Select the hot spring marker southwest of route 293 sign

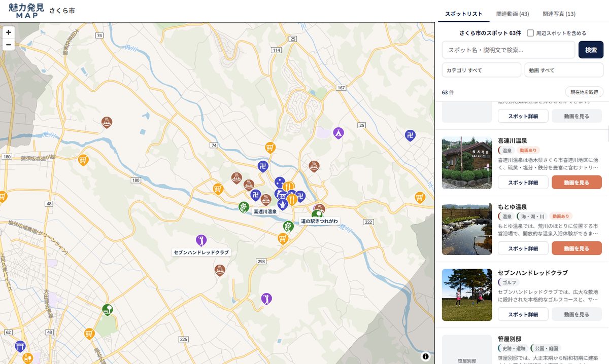(220, 270)
